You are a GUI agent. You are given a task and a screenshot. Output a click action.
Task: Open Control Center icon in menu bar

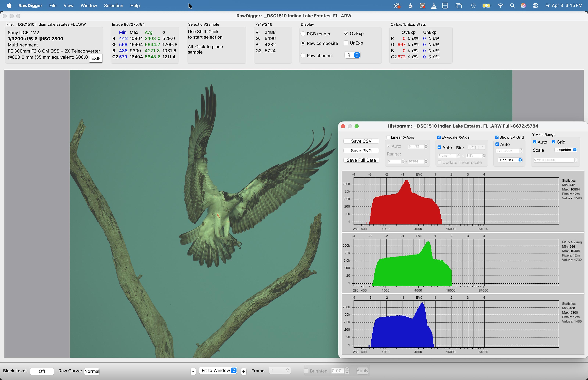(535, 6)
